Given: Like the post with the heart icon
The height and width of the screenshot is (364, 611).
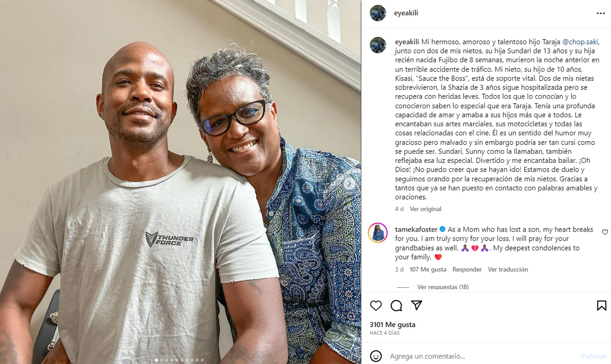Looking at the screenshot, I should [x=376, y=306].
